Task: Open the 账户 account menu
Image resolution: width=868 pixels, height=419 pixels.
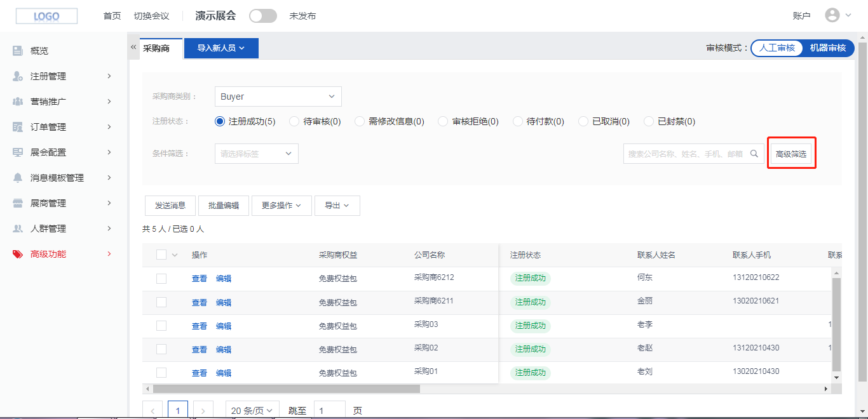Action: click(802, 16)
